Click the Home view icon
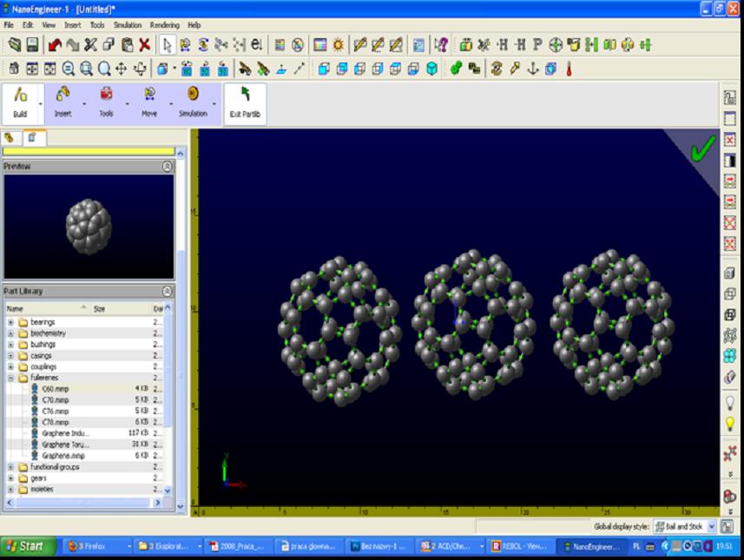This screenshot has height=560, width=744. (14, 69)
